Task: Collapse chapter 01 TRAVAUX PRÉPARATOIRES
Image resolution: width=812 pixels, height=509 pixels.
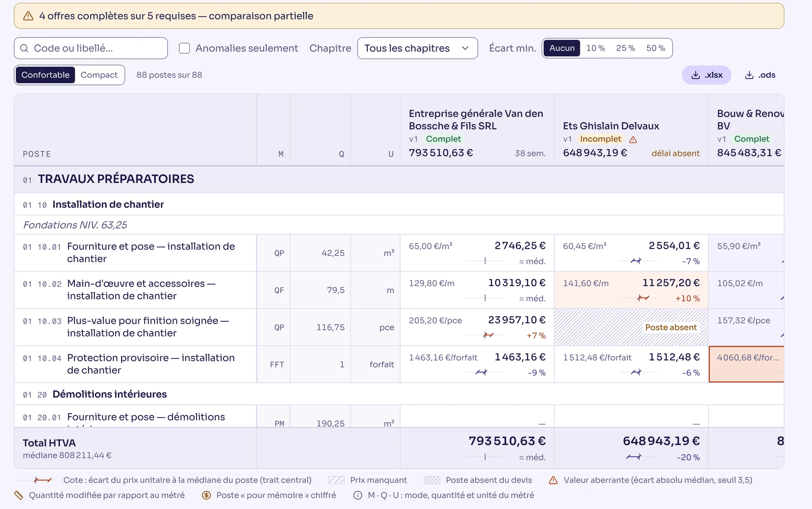Action: click(x=399, y=179)
